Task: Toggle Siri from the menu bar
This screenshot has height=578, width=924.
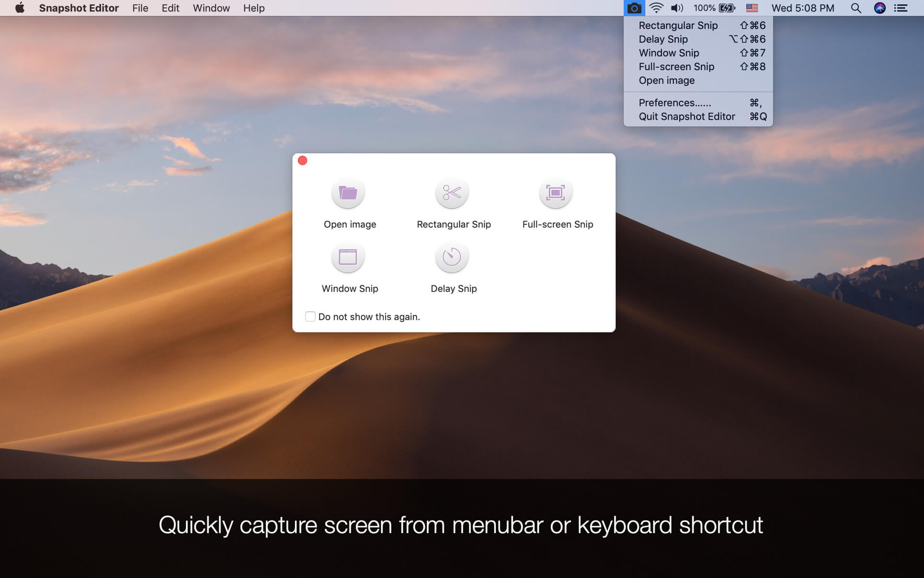Action: [x=880, y=8]
